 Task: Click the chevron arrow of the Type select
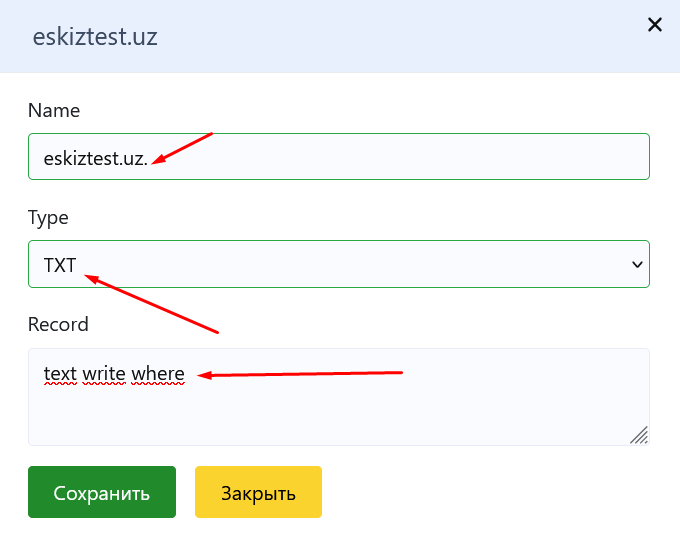(x=636, y=264)
